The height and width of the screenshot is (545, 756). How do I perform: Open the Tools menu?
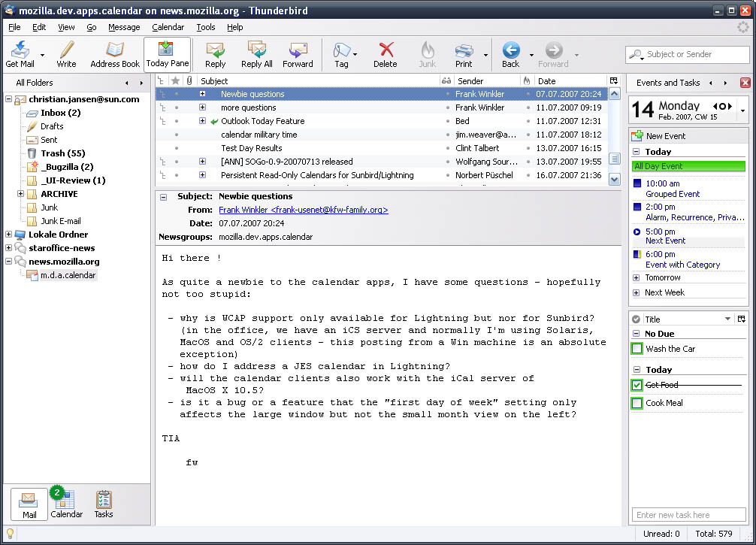click(205, 27)
